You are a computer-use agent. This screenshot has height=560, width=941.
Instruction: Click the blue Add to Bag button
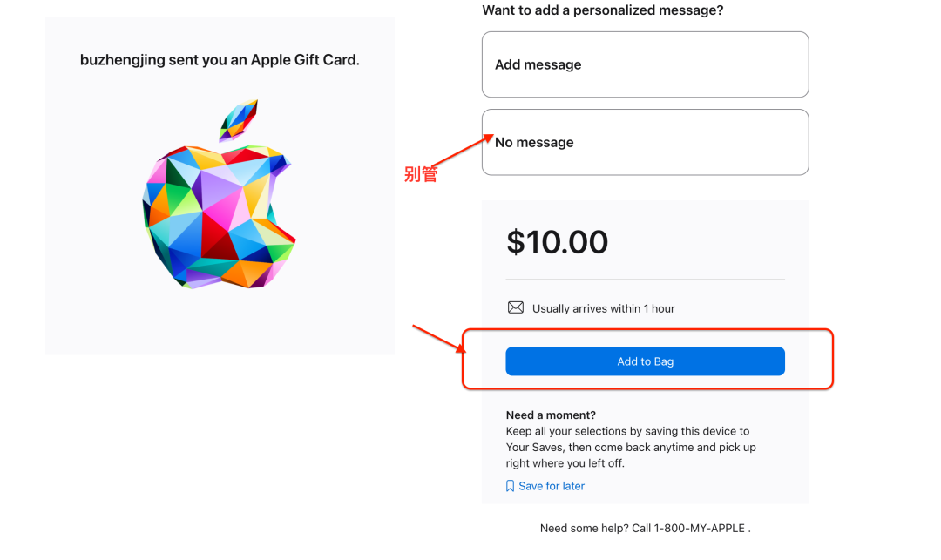(x=645, y=361)
